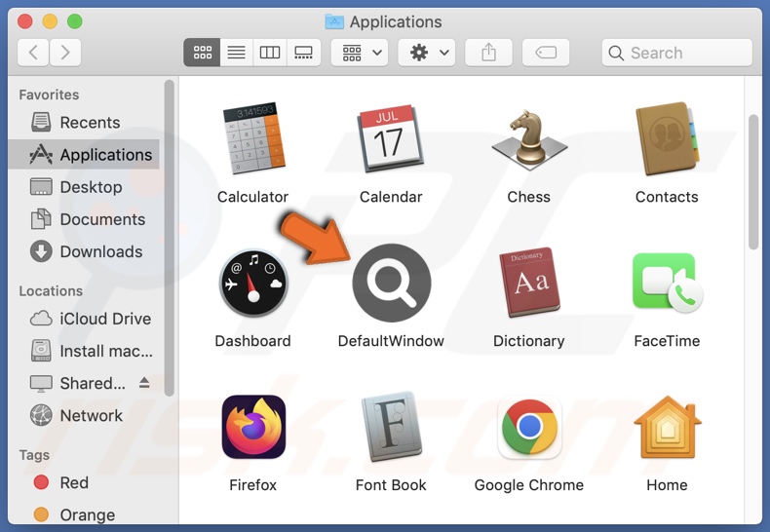The width and height of the screenshot is (770, 532).
Task: Select the FaceTime app icon
Action: [668, 283]
